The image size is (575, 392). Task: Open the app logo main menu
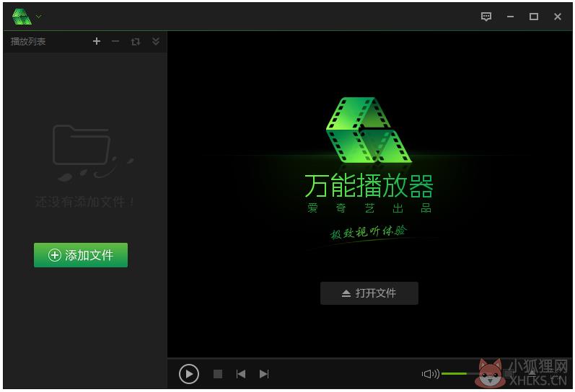click(27, 17)
